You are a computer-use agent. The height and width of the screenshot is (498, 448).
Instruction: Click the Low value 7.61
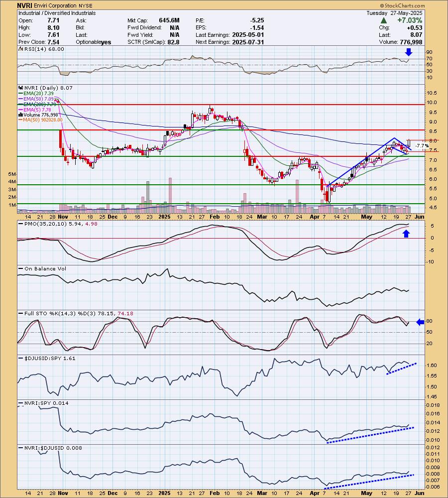pyautogui.click(x=53, y=35)
